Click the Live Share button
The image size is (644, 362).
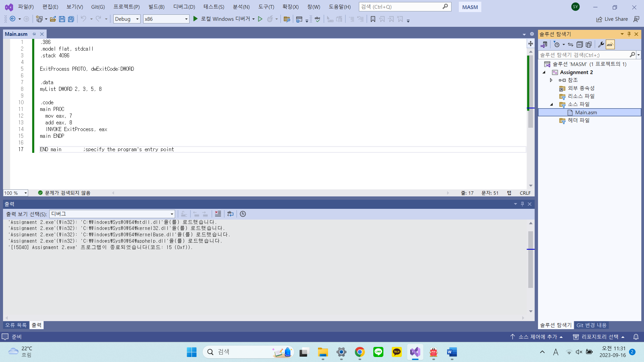pos(612,19)
